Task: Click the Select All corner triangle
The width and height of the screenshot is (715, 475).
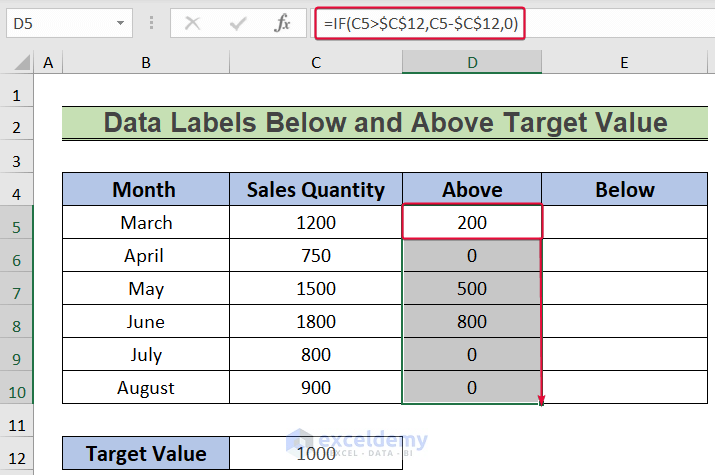Action: 17,64
